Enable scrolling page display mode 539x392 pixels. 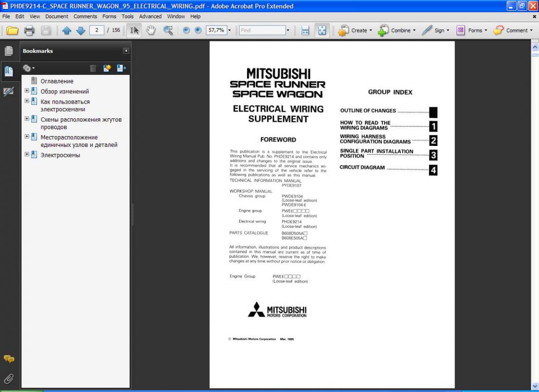click(305, 30)
